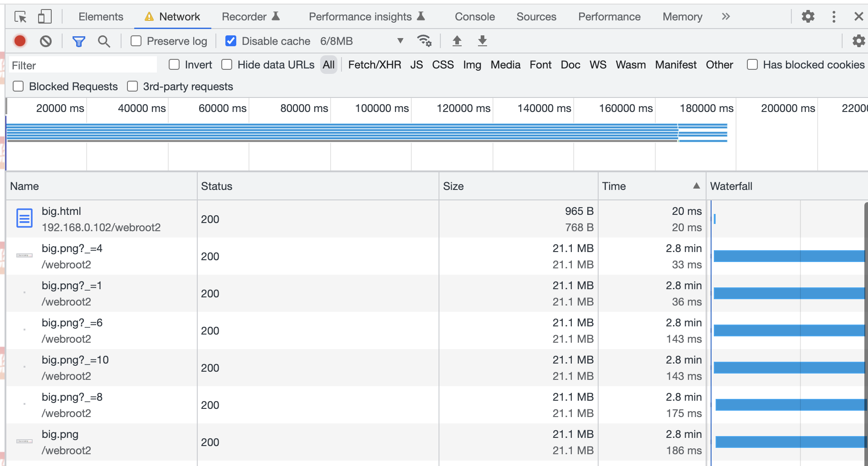The width and height of the screenshot is (868, 466).
Task: Click the big.png thumbnail icon
Action: coord(24,442)
